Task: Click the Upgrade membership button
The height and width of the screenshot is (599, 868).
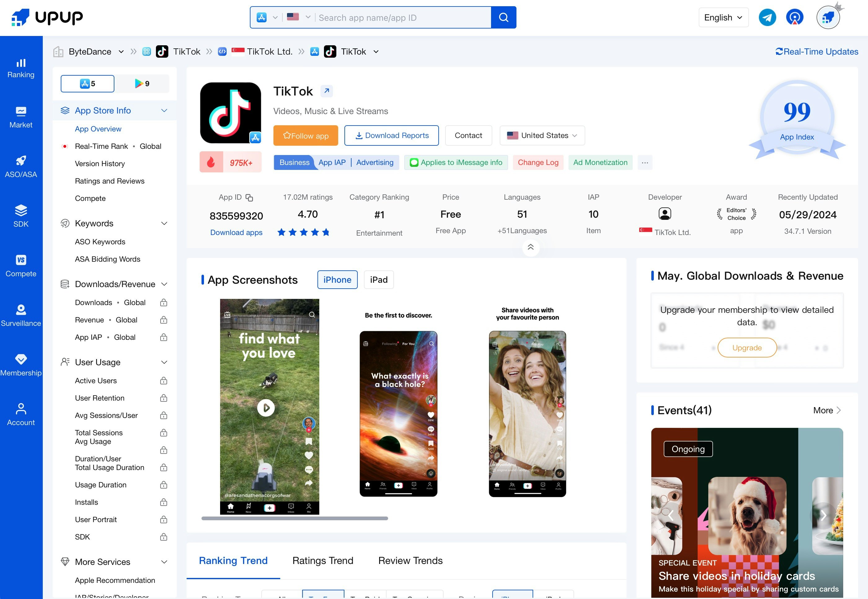Action: (x=747, y=348)
